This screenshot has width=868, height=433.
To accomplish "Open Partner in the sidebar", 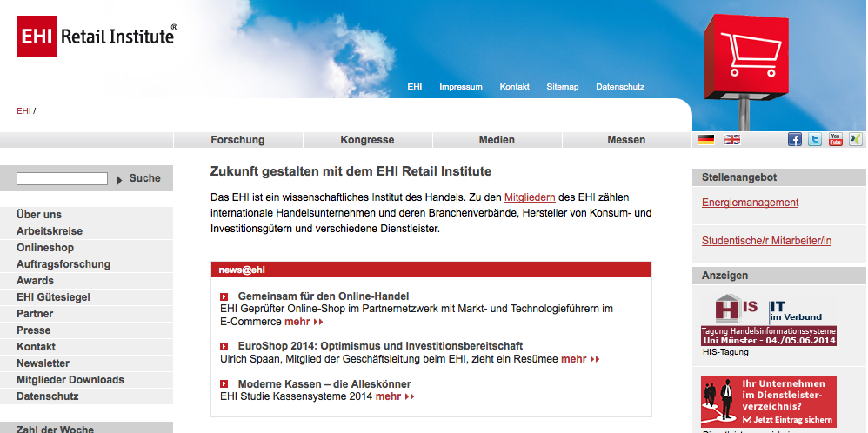I will 86,314.
